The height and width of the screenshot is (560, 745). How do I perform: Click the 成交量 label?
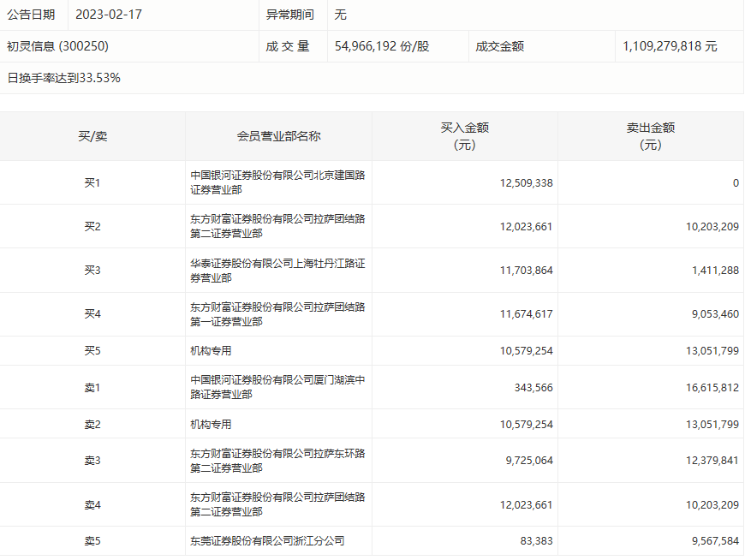tap(288, 46)
